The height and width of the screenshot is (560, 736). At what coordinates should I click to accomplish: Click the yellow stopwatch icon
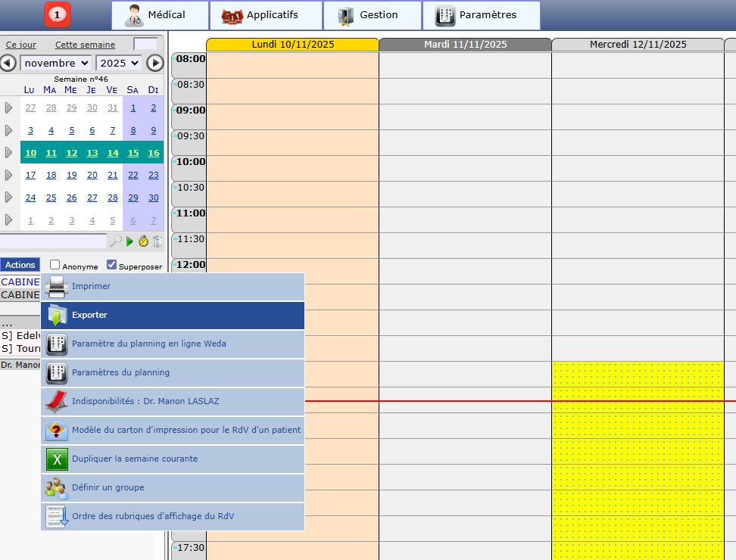tap(143, 241)
